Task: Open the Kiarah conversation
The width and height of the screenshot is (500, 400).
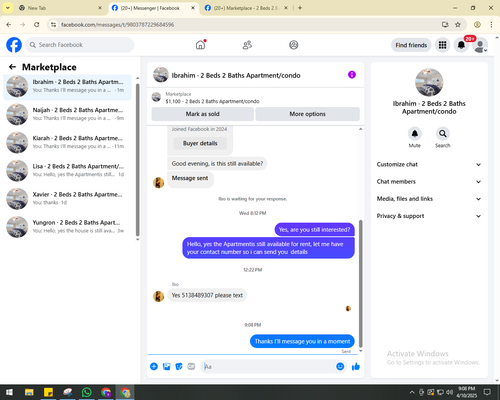Action: click(68, 142)
